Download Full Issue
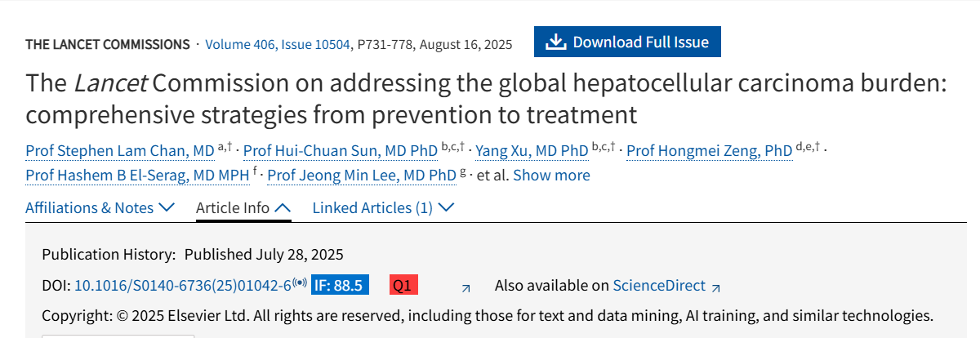This screenshot has width=980, height=338. tap(627, 42)
